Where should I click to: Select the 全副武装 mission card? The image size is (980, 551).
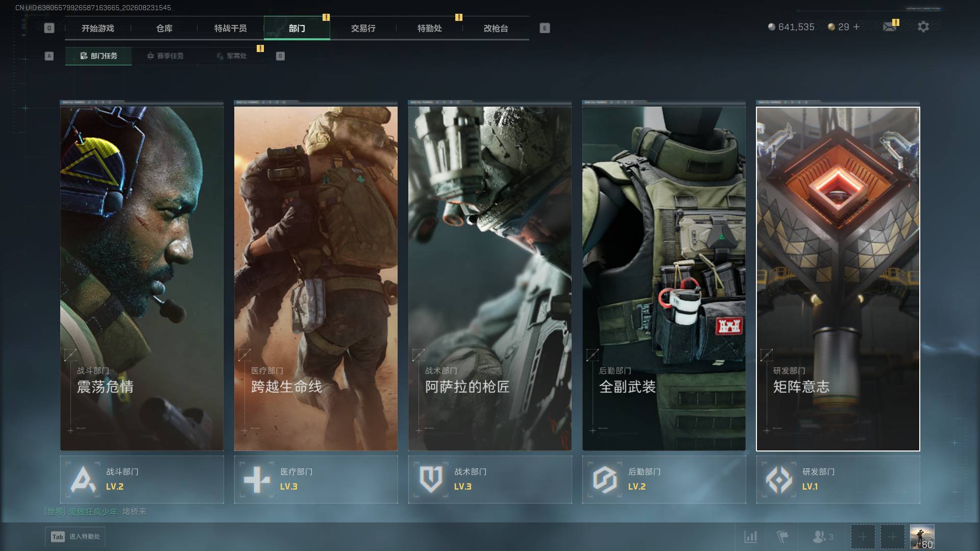pyautogui.click(x=664, y=279)
